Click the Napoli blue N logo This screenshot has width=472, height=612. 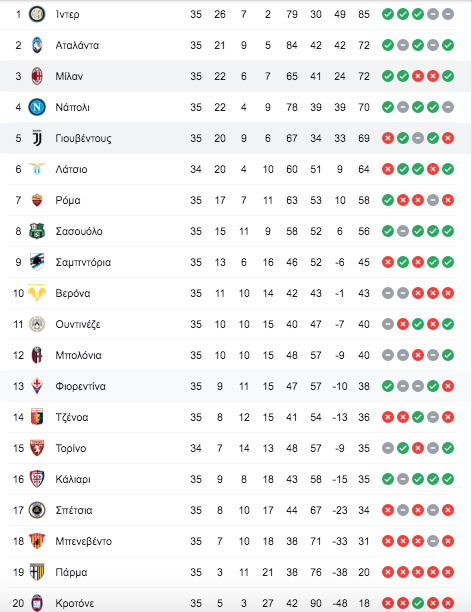point(37,107)
